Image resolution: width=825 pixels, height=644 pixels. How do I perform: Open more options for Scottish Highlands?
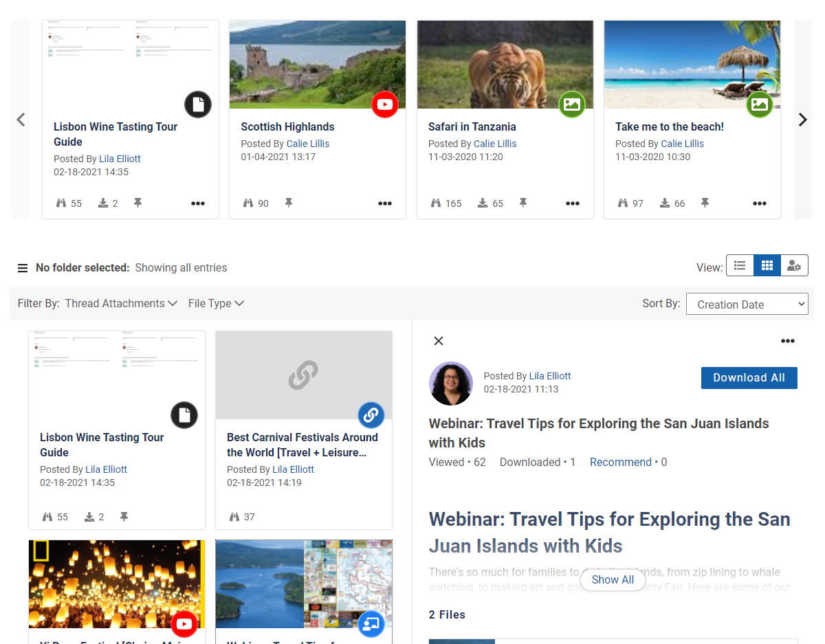(x=385, y=203)
